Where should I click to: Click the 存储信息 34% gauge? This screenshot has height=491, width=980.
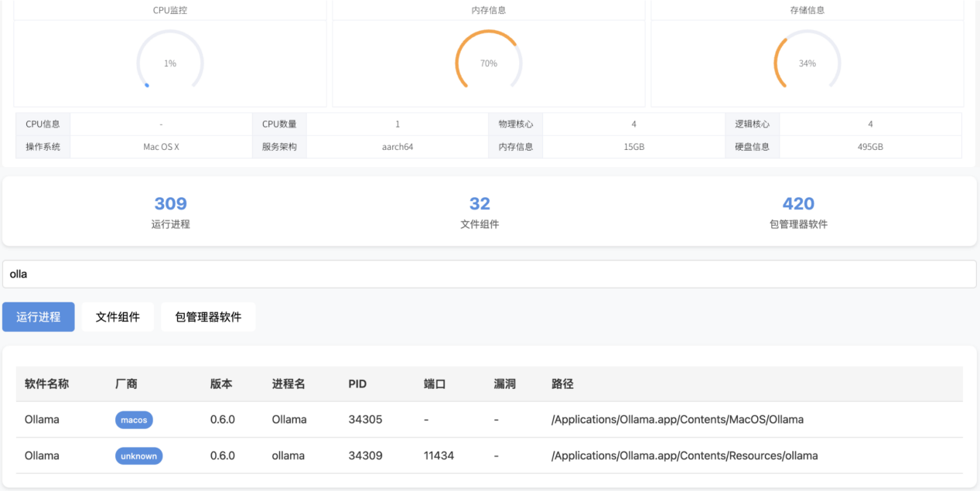coord(807,63)
